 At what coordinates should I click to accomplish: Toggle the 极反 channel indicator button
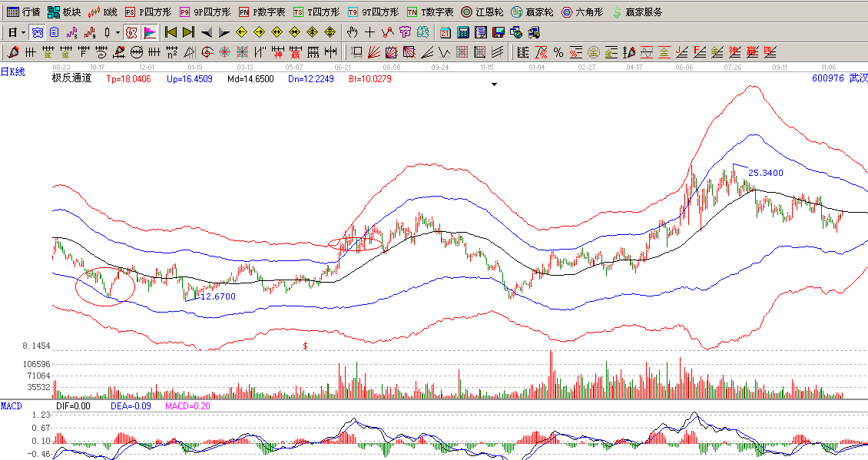(x=131, y=33)
